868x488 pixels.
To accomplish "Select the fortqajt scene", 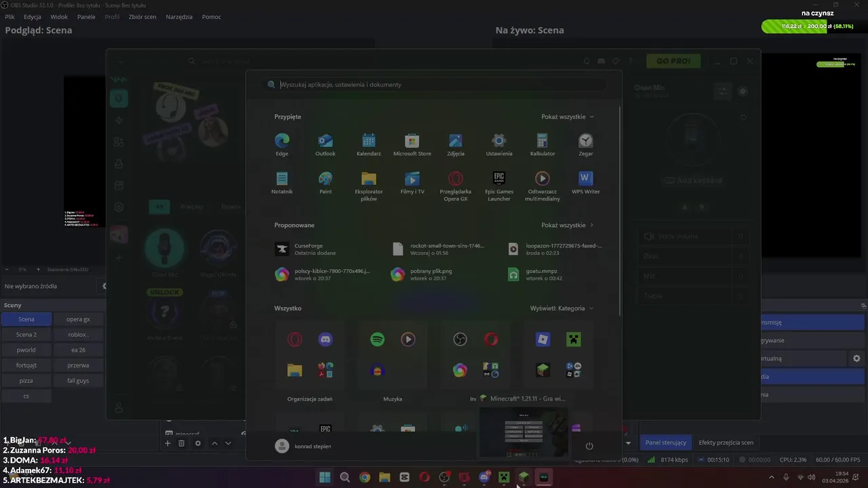I will click(26, 365).
